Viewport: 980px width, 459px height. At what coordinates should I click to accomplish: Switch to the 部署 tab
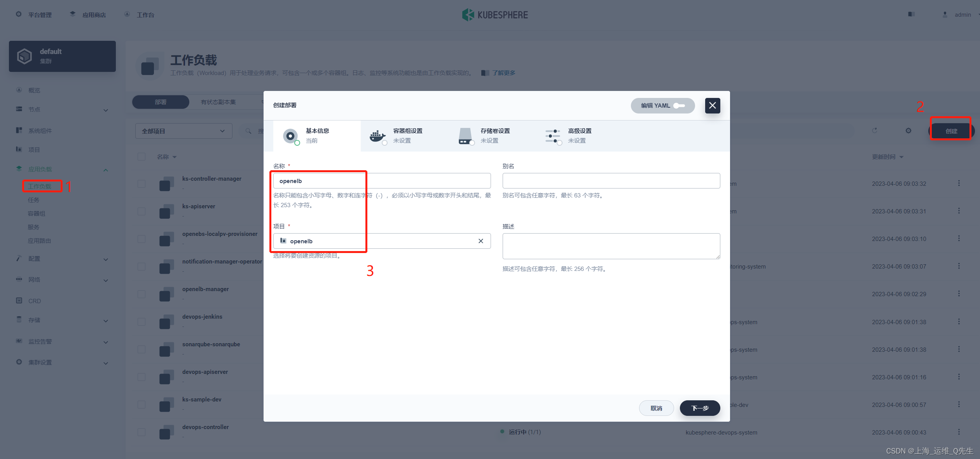point(161,102)
